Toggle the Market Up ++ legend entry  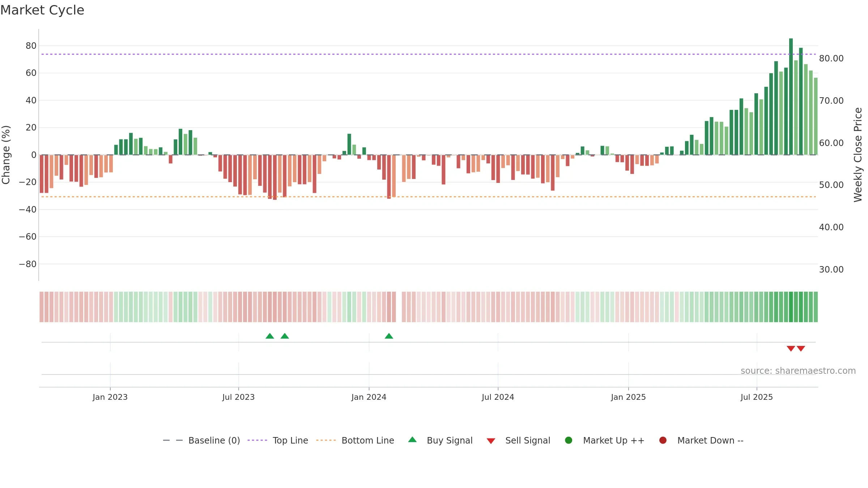[x=604, y=440]
